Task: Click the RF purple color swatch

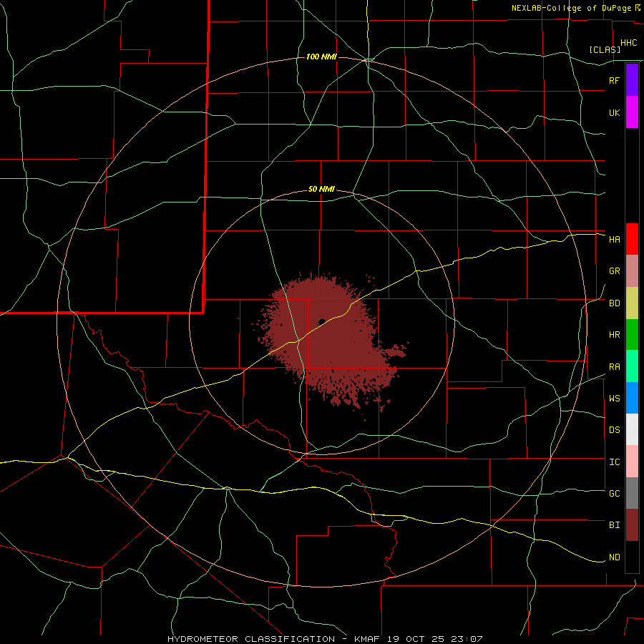Action: click(632, 80)
